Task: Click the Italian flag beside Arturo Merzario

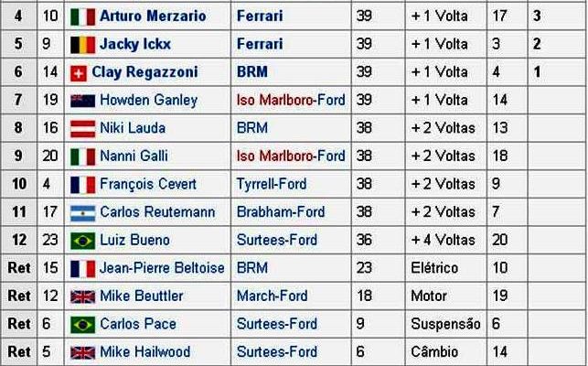Action: 82,16
